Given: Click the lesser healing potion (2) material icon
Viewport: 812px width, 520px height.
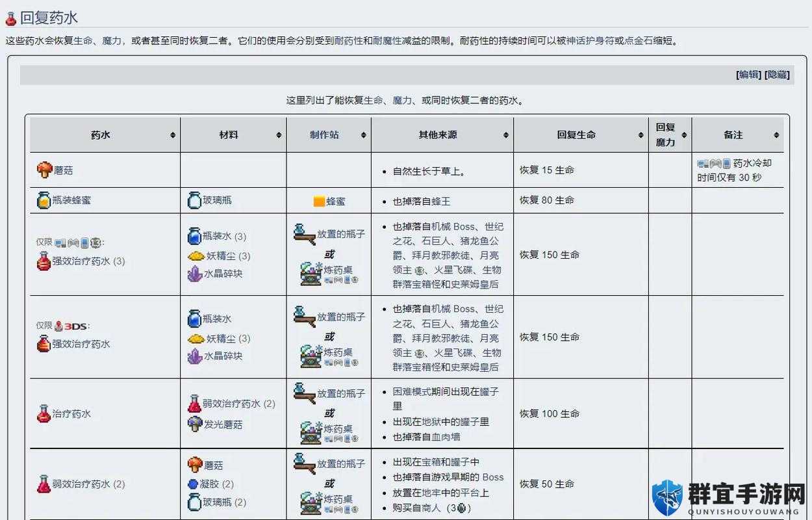Looking at the screenshot, I should [194, 404].
